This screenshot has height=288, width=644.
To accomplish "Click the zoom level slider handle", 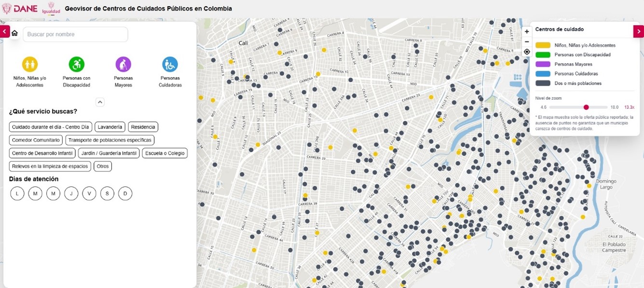I will coord(586,107).
